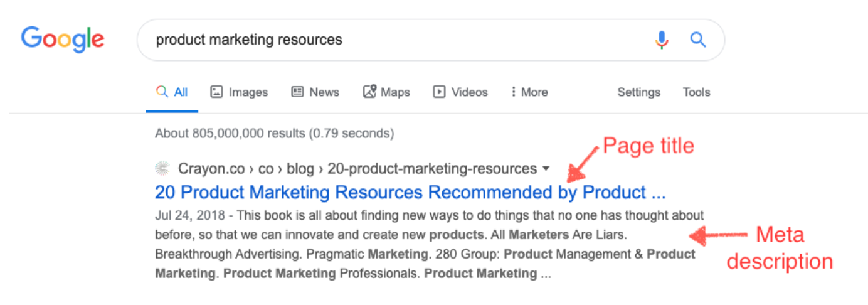Viewport: 868px width, 305px height.
Task: Switch to the Images tab
Action: (x=239, y=92)
